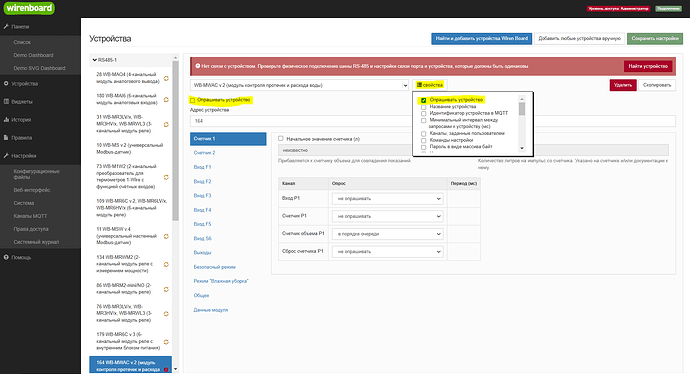Click refresh icon beside 76 WB-MR3LV/x
The width and height of the screenshot is (690, 374).
click(166, 314)
